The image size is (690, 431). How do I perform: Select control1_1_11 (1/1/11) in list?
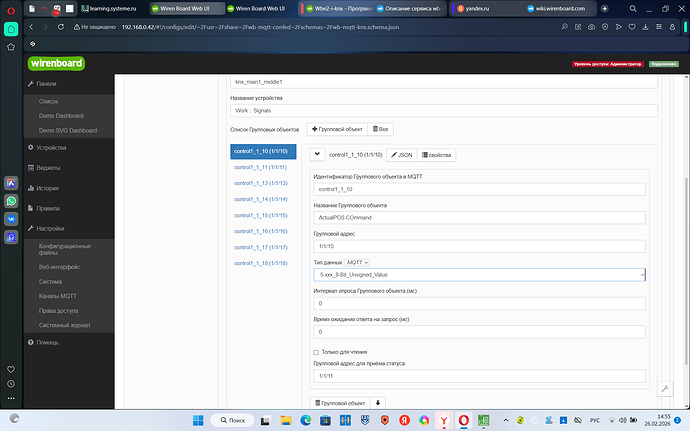click(x=261, y=167)
